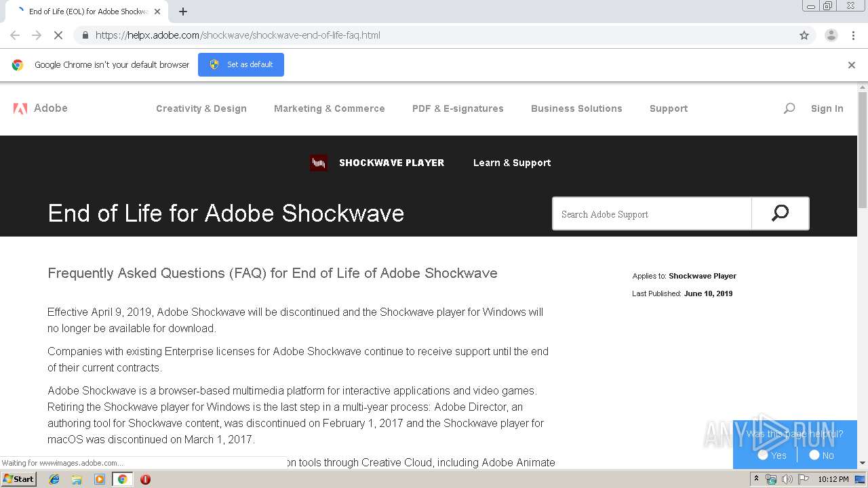
Task: Open the Support menu
Action: [x=669, y=108]
